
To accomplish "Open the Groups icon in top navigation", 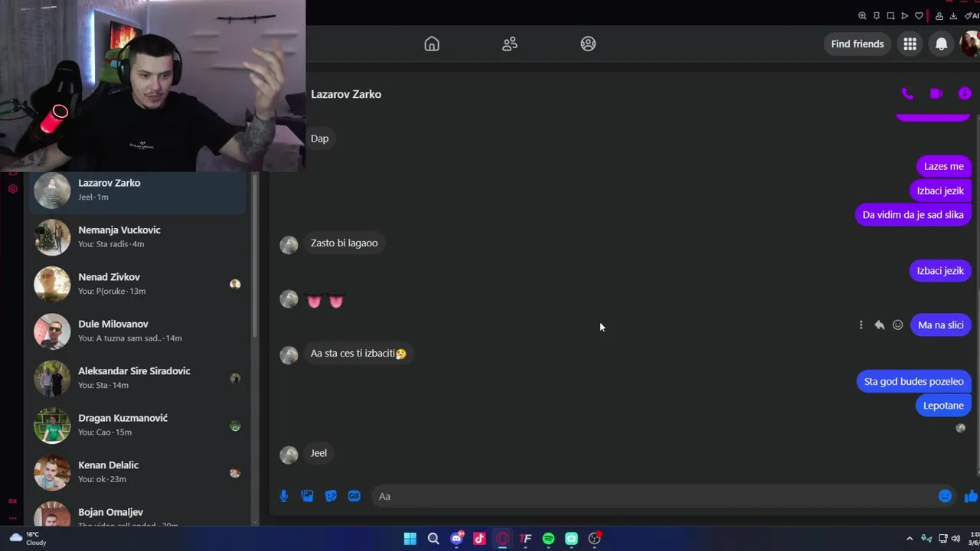I will coord(588,44).
